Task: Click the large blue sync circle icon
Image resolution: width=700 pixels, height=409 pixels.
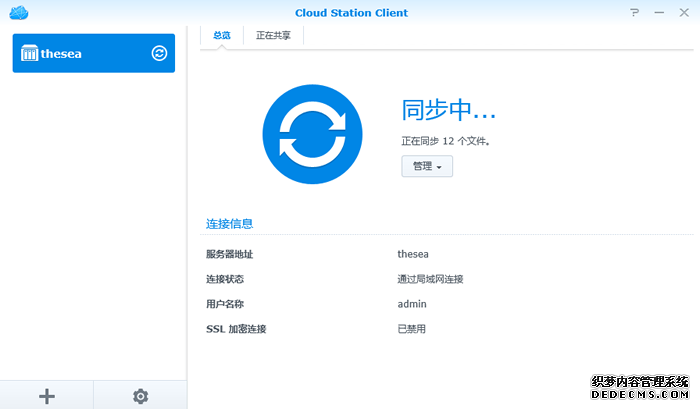Action: 312,134
